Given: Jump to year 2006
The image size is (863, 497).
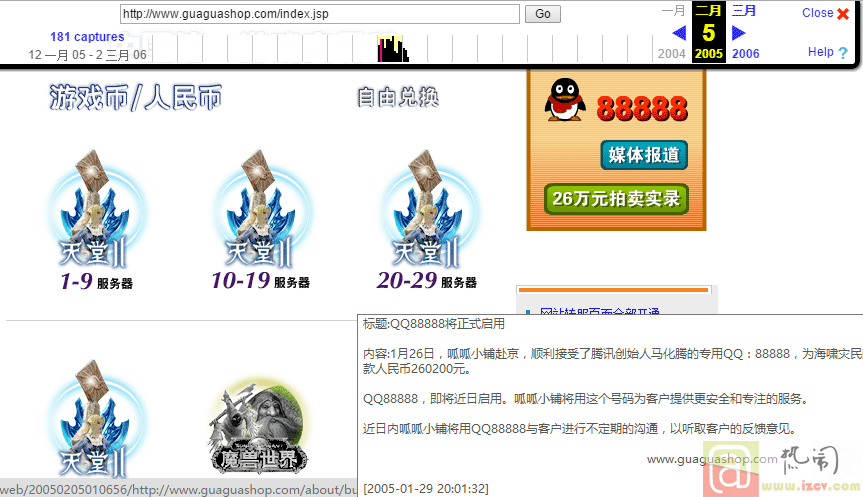Looking at the screenshot, I should click(x=745, y=54).
